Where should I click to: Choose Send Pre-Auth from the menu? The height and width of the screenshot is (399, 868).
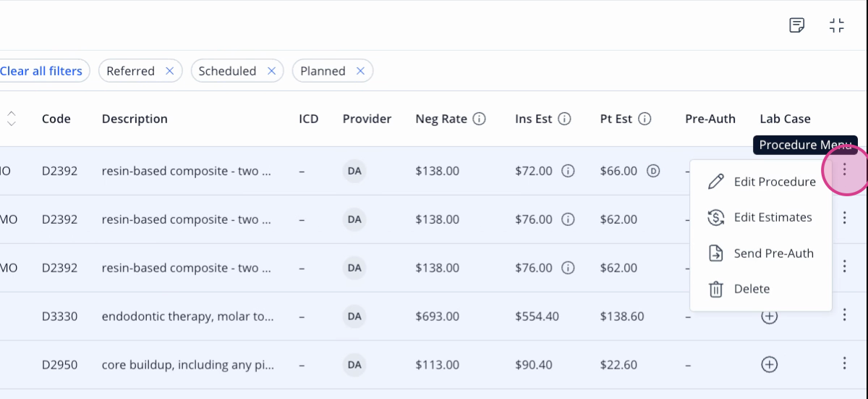click(x=761, y=253)
